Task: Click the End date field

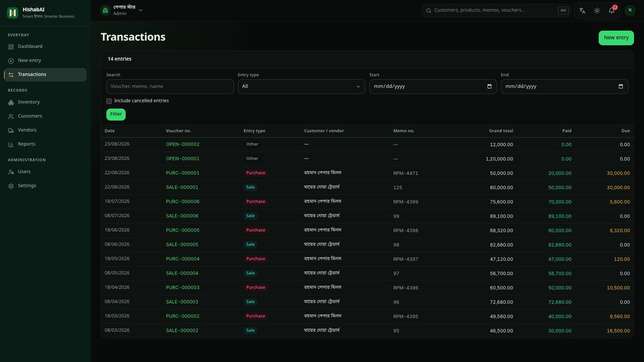Action: pos(565,86)
